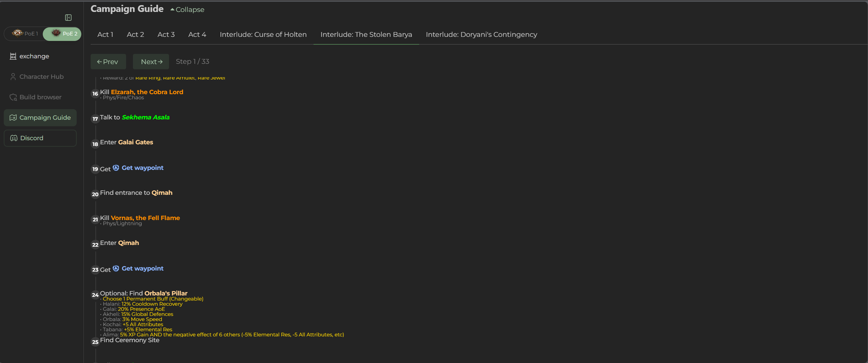Open Elzarah, the Cobra Lord link
Image resolution: width=868 pixels, height=363 pixels.
[147, 92]
